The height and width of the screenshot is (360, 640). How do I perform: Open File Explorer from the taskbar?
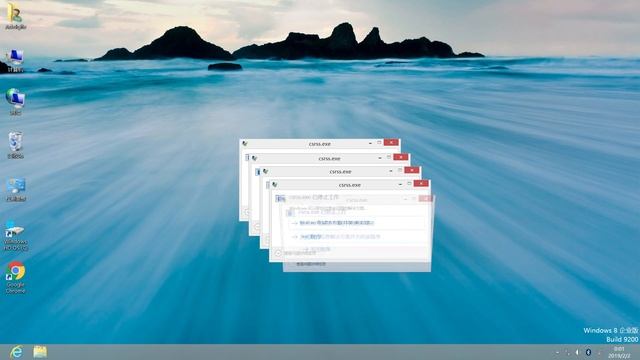click(x=40, y=352)
